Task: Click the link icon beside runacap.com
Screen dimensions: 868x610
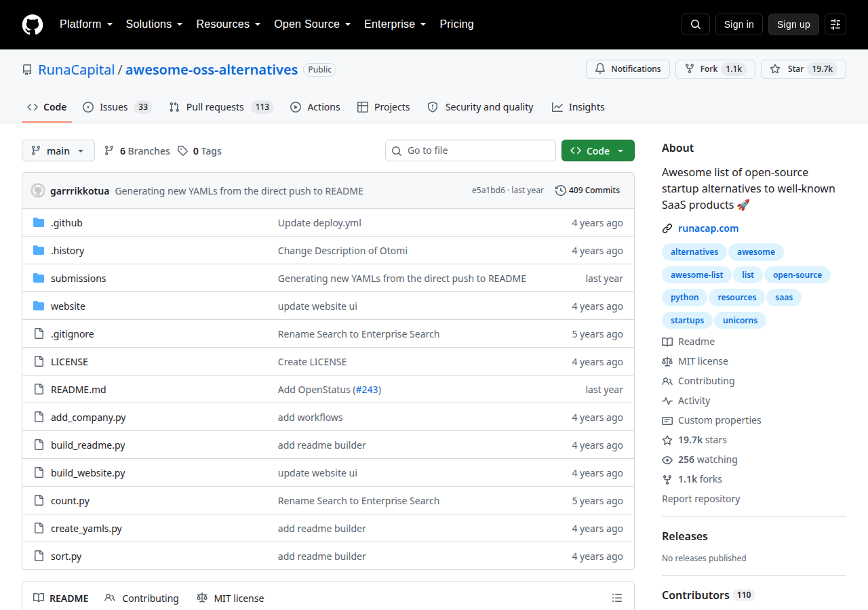Action: (x=667, y=228)
